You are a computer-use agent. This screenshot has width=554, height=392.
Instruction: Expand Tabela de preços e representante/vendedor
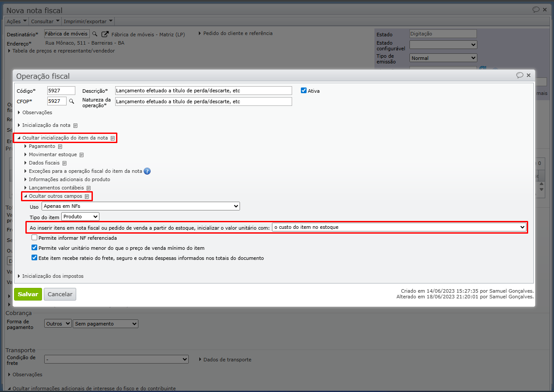click(x=61, y=51)
